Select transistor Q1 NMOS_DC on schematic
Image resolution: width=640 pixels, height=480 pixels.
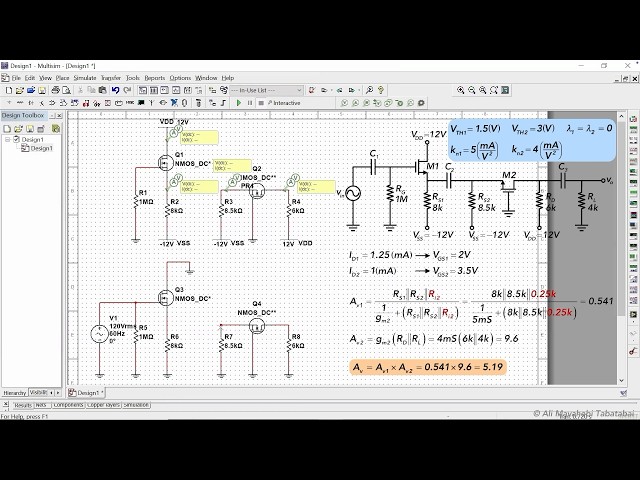[166, 163]
